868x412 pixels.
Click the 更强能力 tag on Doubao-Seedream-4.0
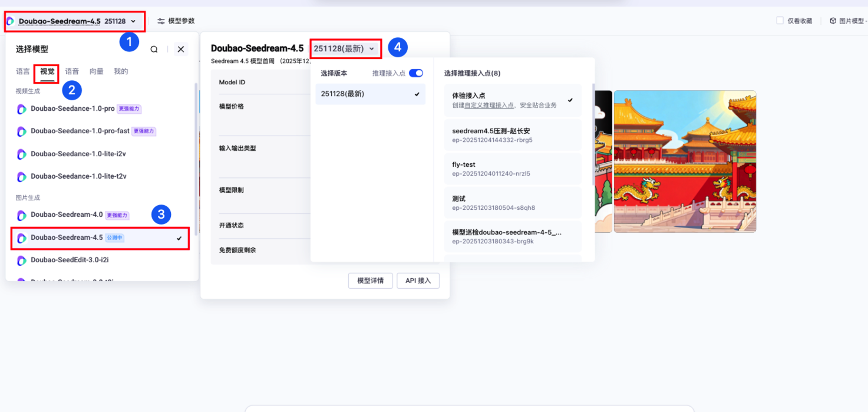[x=117, y=216]
